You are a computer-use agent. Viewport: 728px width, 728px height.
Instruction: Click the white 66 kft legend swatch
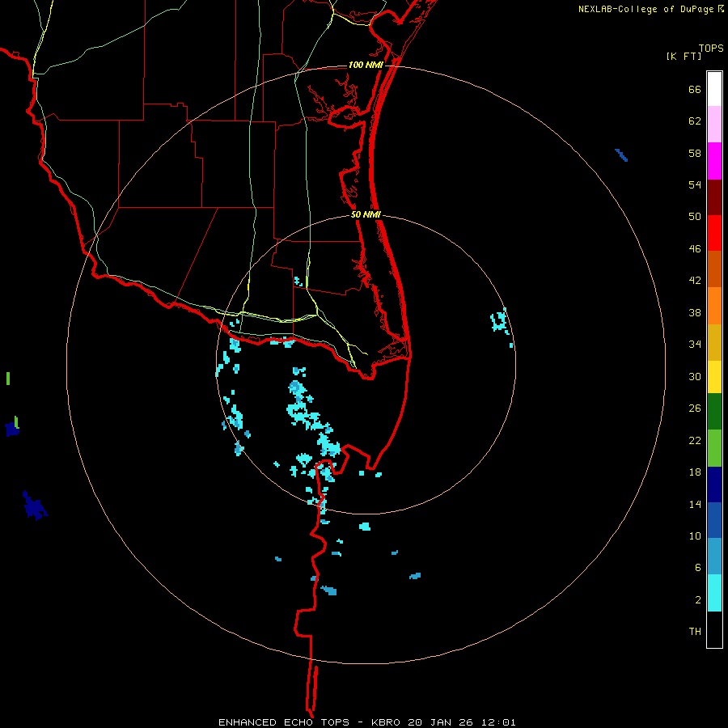click(x=714, y=89)
